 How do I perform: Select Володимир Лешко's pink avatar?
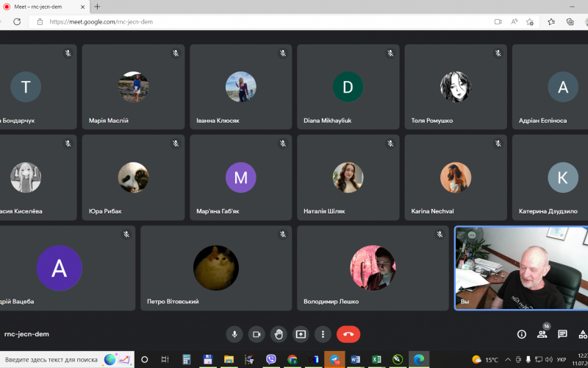(x=373, y=268)
